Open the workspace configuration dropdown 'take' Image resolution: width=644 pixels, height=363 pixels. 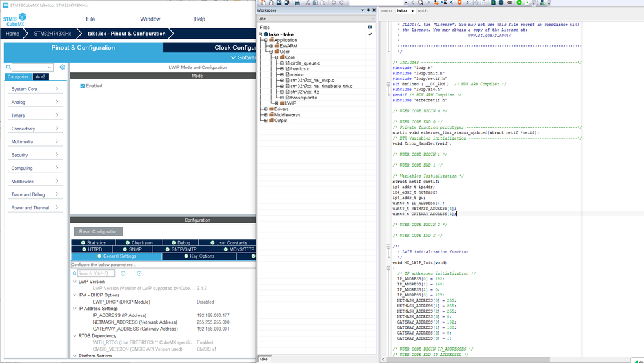point(316,19)
